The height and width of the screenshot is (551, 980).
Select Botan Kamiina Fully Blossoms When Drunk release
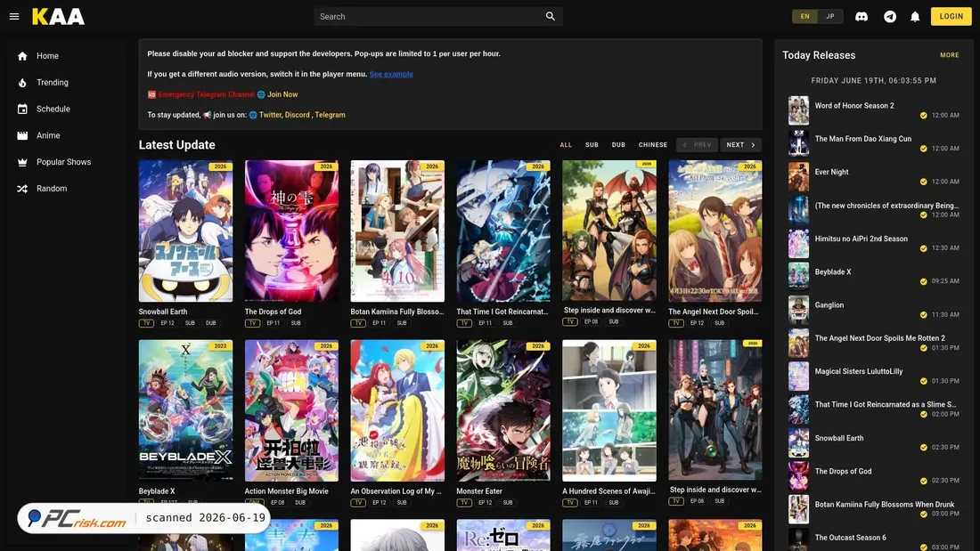[x=874, y=508]
